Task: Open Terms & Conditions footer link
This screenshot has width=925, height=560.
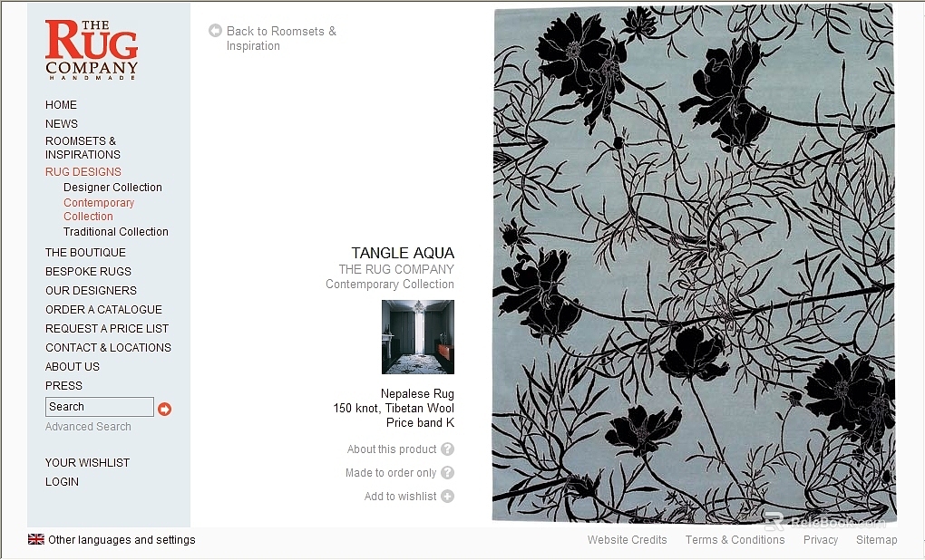Action: 735,540
